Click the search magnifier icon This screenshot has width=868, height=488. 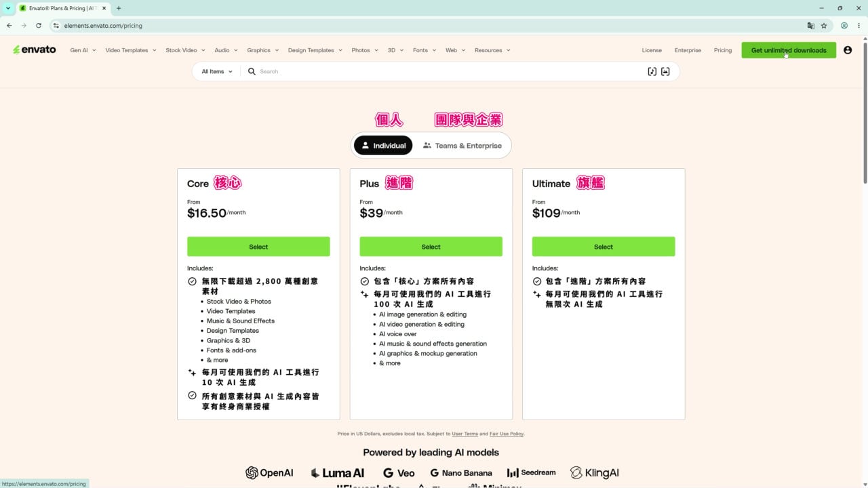(x=252, y=71)
